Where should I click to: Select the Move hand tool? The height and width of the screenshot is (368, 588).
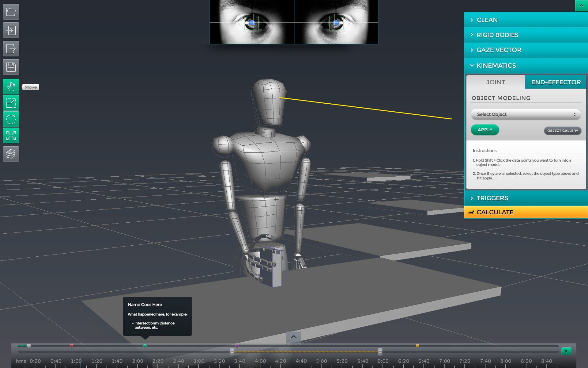pyautogui.click(x=11, y=87)
